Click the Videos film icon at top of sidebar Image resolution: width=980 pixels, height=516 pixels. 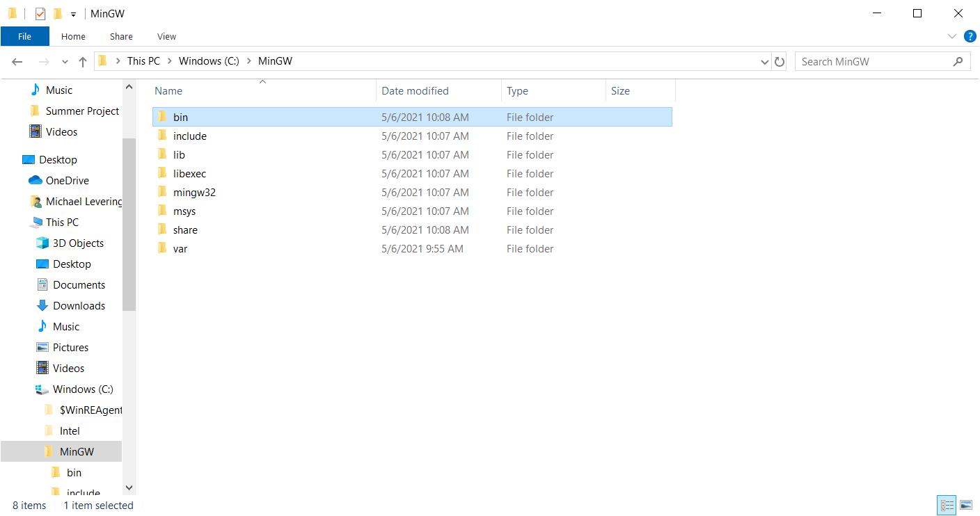(x=35, y=131)
